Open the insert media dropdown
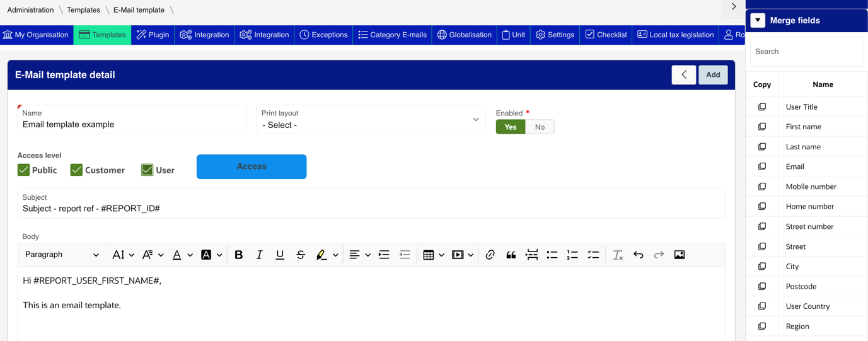This screenshot has height=341, width=868. click(x=463, y=255)
